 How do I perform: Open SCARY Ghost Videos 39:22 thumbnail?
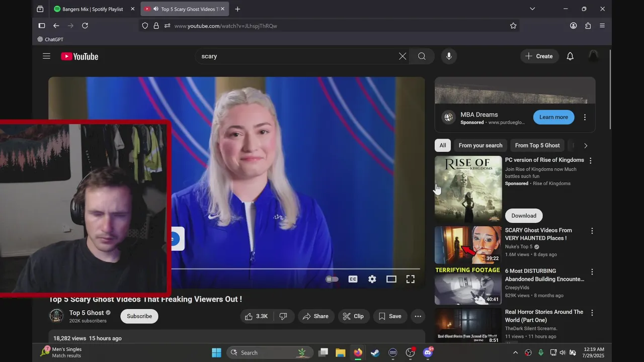point(468,245)
